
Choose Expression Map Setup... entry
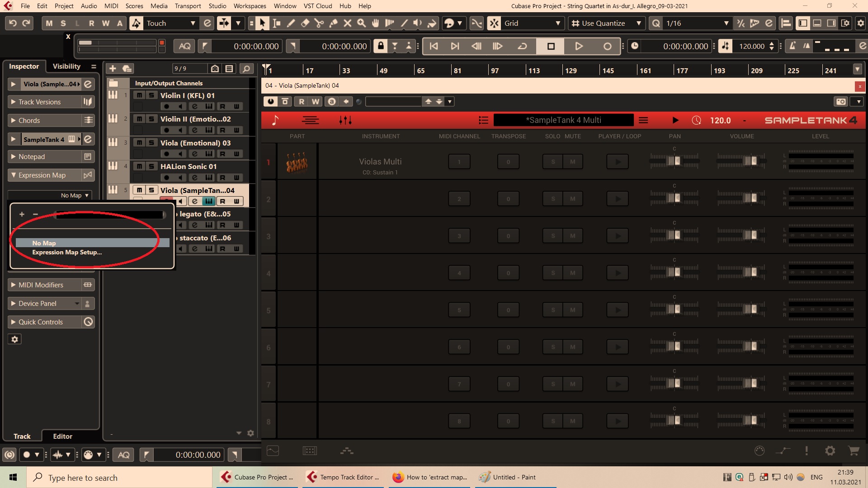point(67,253)
